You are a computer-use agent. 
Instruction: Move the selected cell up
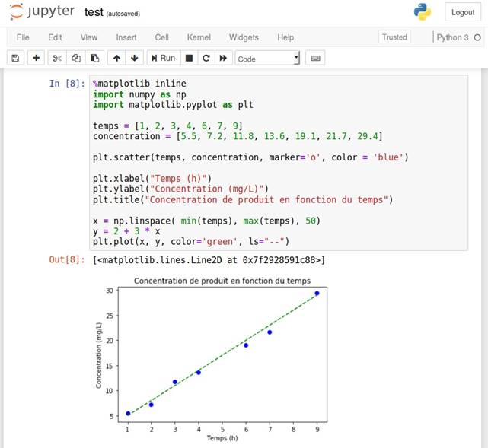(116, 58)
